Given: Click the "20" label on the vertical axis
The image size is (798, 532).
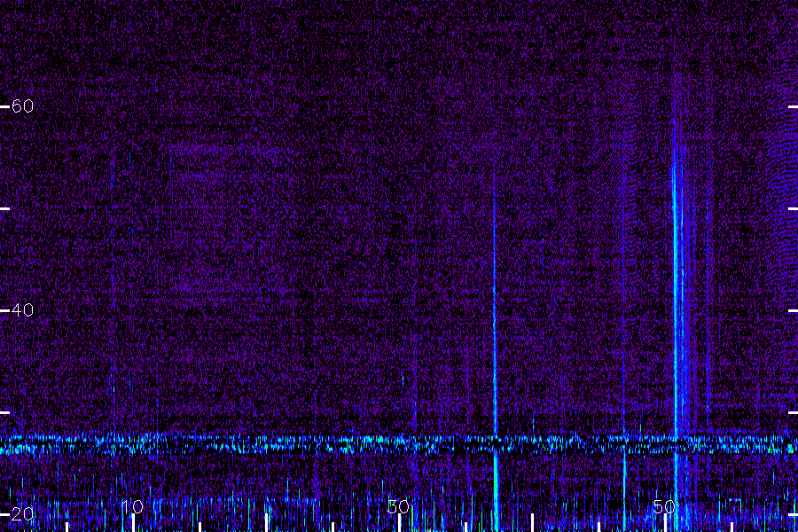Looking at the screenshot, I should [22, 513].
